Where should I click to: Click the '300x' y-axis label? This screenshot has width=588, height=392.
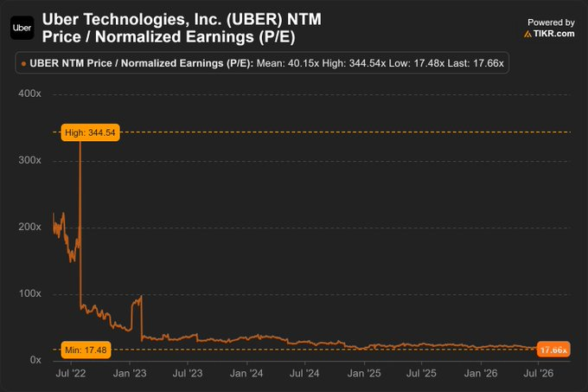tap(29, 160)
